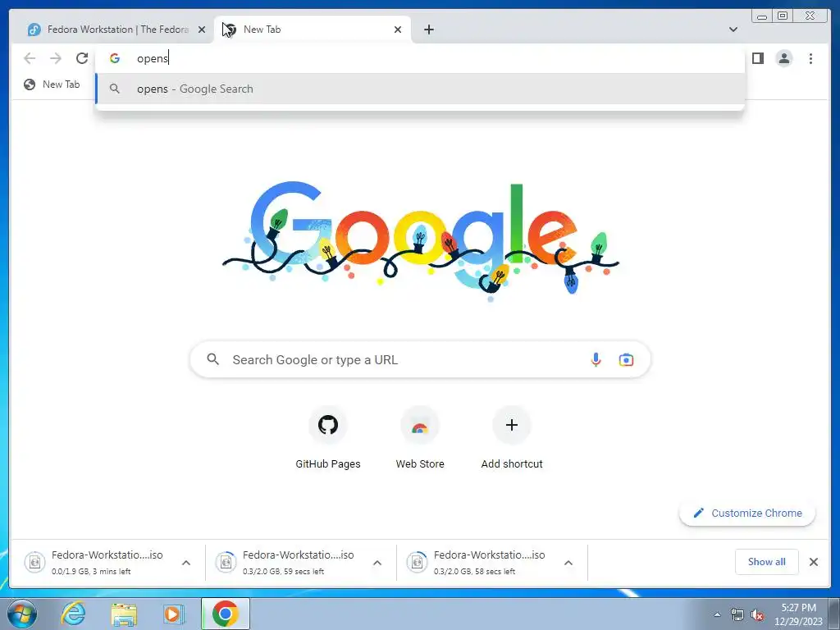Open the New Tab bookmark

[52, 84]
